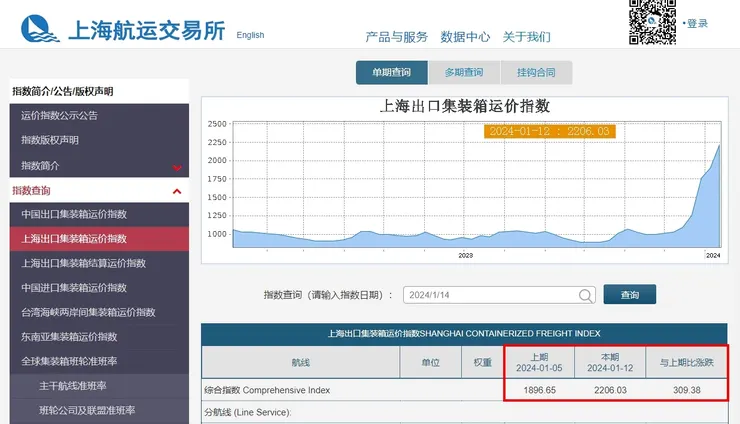Focus the index date input field

[x=499, y=295]
